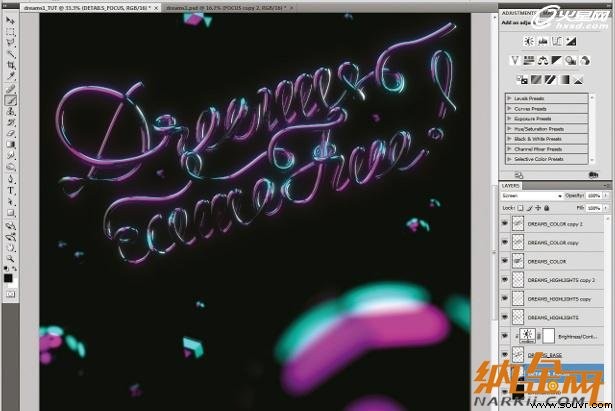The height and width of the screenshot is (411, 615).
Task: Hide the DREAMS_COLOR copy layer
Action: click(505, 242)
